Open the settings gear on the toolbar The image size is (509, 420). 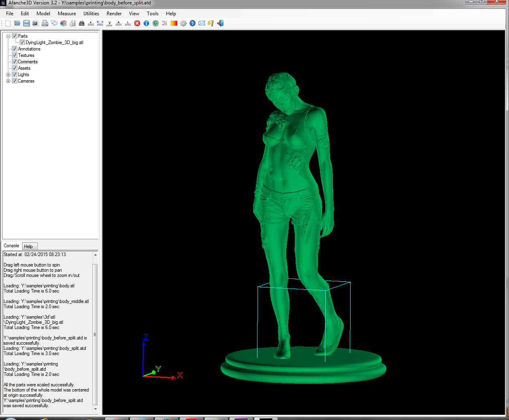tap(183, 23)
